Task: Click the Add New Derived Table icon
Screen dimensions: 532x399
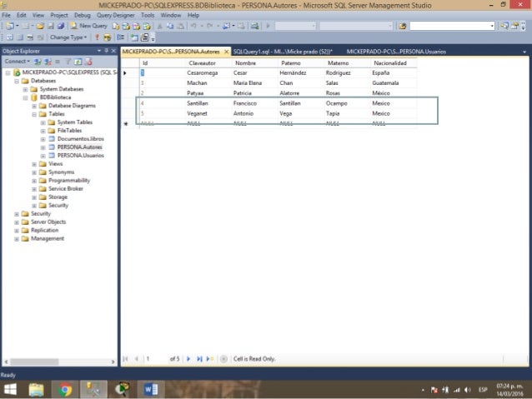Action: click(145, 37)
